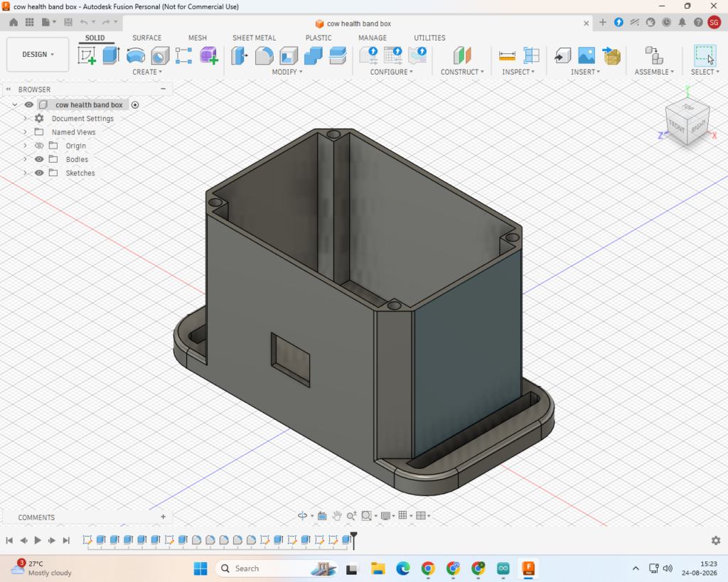Open the Configuration Table tool in Configure

393,55
